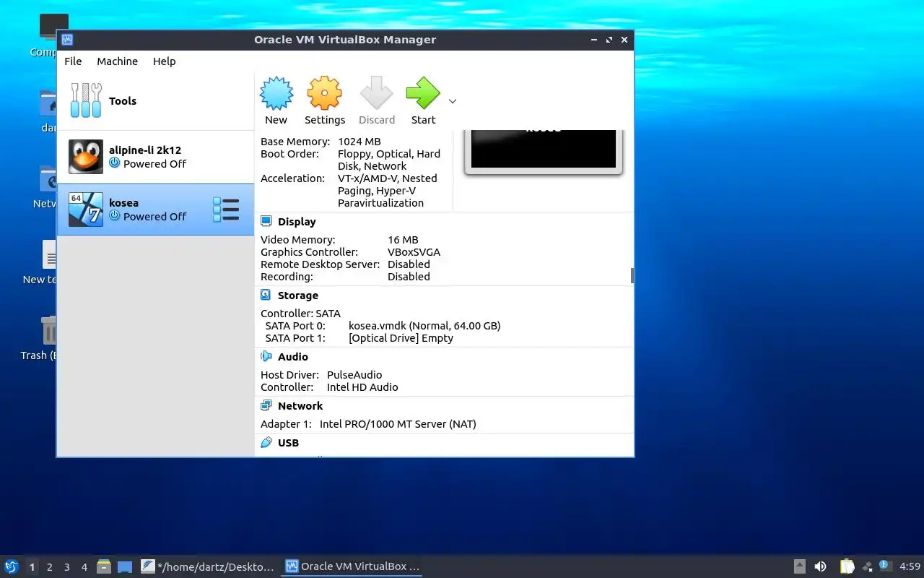Click 'kosea.vmdk (Normal, 64.00 GB)' text
Screen dimensions: 924x578
(424, 326)
